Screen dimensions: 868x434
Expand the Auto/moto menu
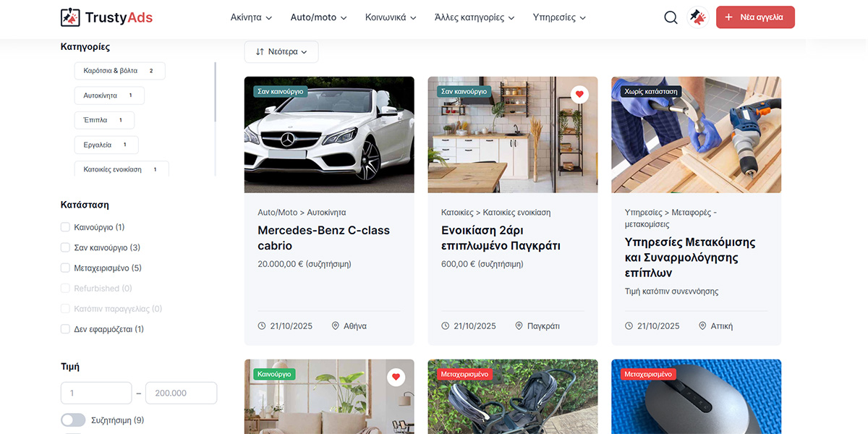click(x=318, y=17)
